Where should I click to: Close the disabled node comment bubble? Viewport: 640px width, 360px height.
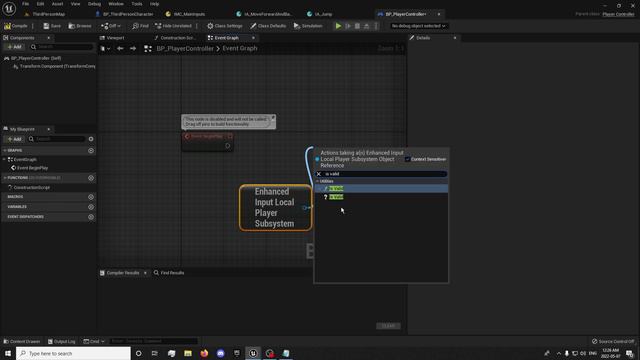273,118
